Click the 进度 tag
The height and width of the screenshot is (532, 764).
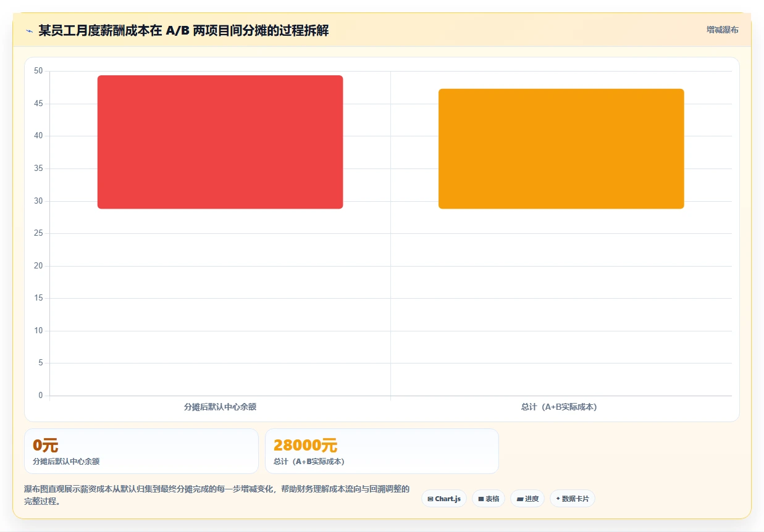point(527,499)
